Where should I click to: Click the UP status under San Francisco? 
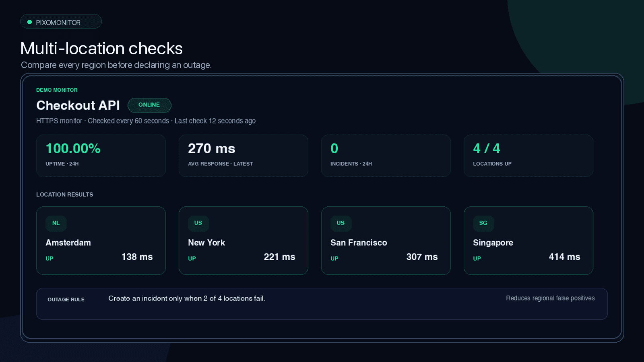[334, 259]
